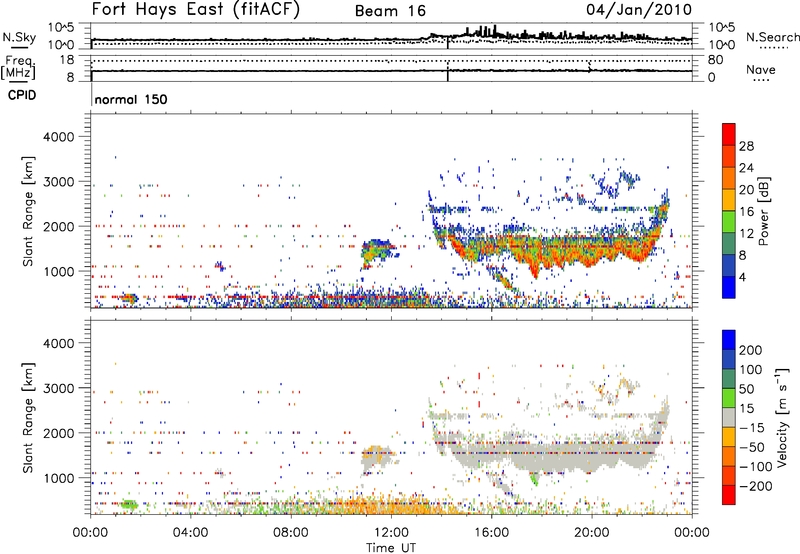Click the 'Fort Hays East (fitACF)' title
This screenshot has height=554, width=800.
[196, 9]
